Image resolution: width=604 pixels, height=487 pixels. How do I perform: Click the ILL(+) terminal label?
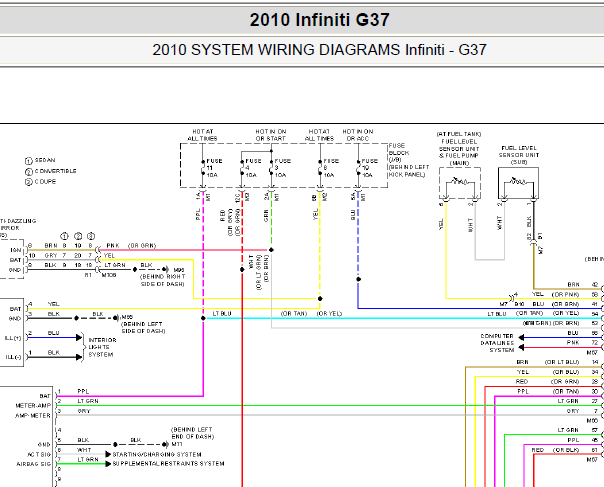coord(13,338)
